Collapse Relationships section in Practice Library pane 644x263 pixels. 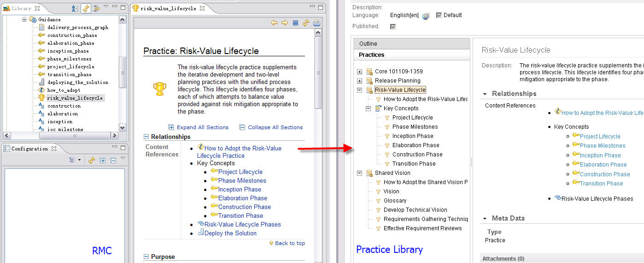tap(485, 94)
